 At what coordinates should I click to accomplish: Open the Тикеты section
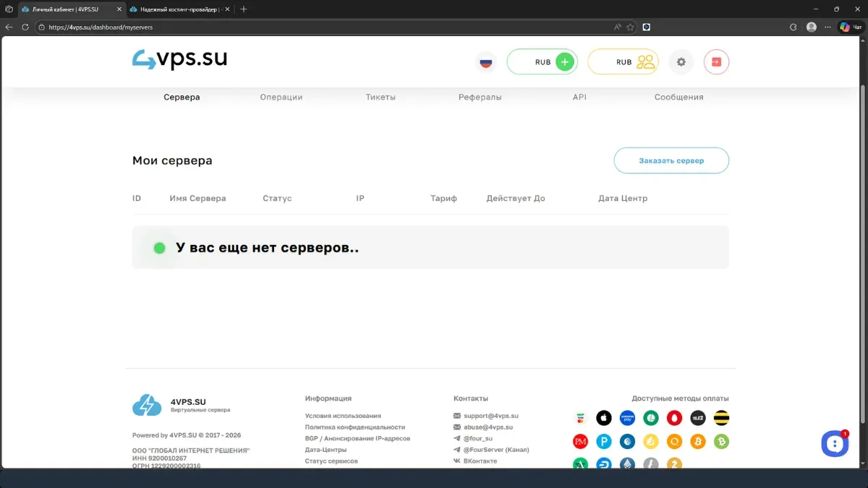381,96
